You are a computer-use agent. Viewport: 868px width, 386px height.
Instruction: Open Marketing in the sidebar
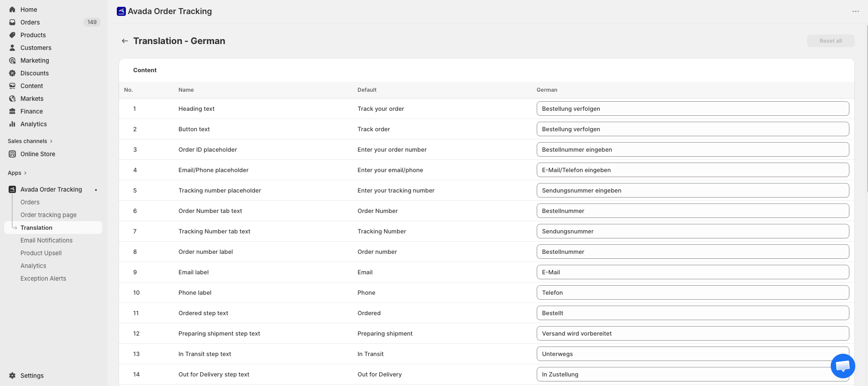(35, 60)
